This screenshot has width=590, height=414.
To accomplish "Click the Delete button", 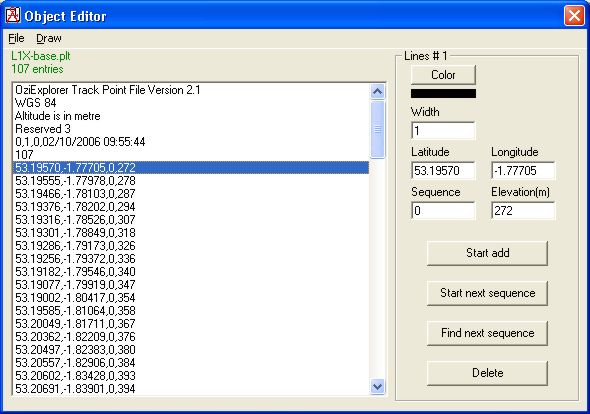I will click(x=487, y=373).
